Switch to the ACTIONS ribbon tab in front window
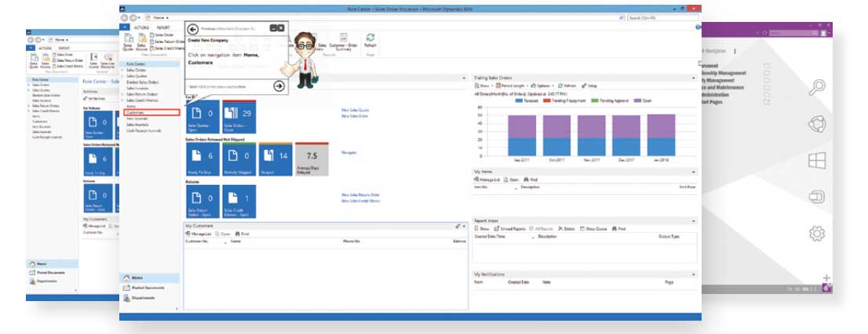 (x=141, y=27)
